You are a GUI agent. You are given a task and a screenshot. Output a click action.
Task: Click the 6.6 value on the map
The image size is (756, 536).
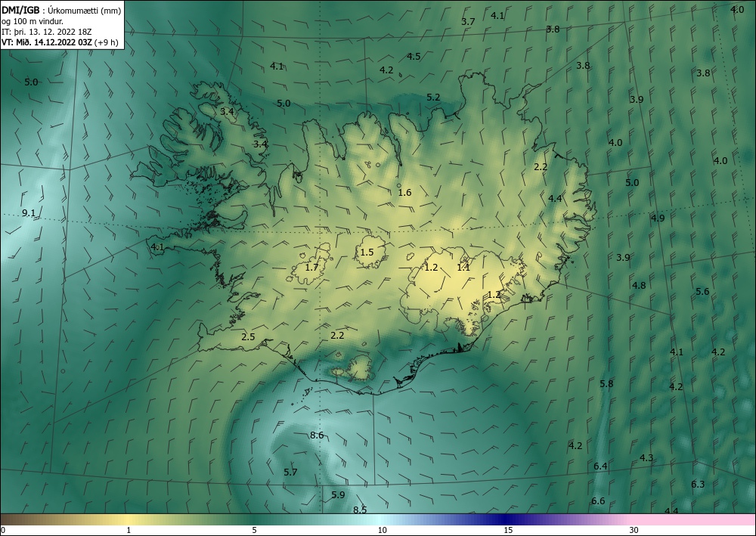click(x=598, y=500)
